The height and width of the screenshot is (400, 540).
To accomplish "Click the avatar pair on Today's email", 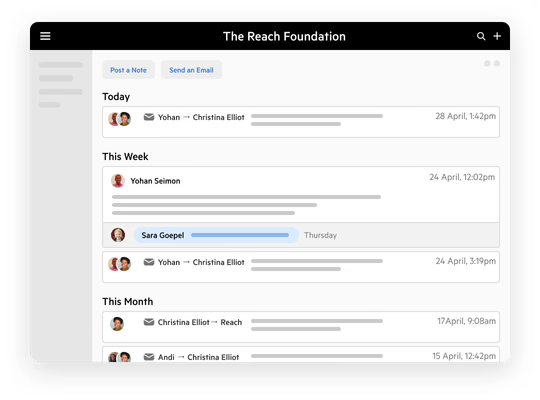I will point(120,119).
